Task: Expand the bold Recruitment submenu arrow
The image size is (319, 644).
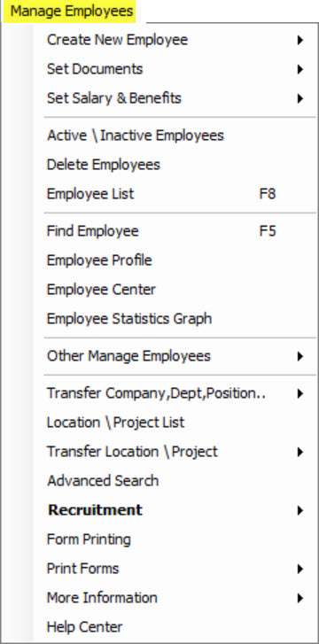Action: tap(300, 510)
